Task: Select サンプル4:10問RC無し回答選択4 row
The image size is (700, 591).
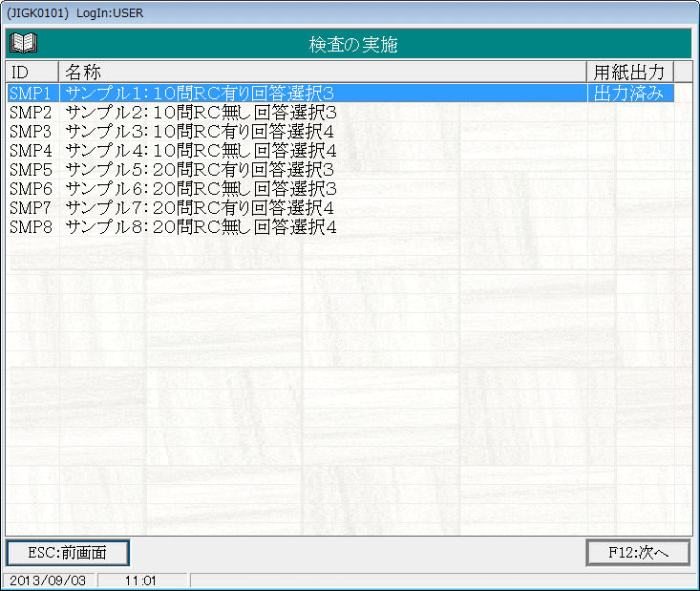Action: click(341, 151)
